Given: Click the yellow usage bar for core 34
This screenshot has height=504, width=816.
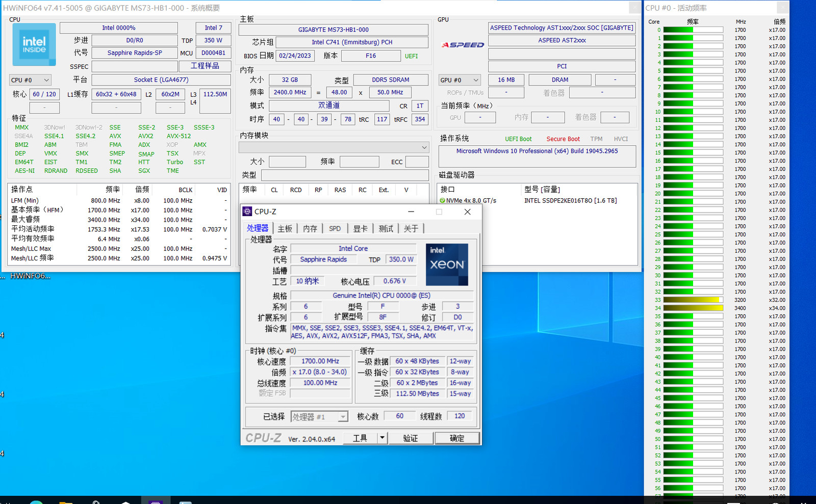Looking at the screenshot, I should tap(693, 308).
